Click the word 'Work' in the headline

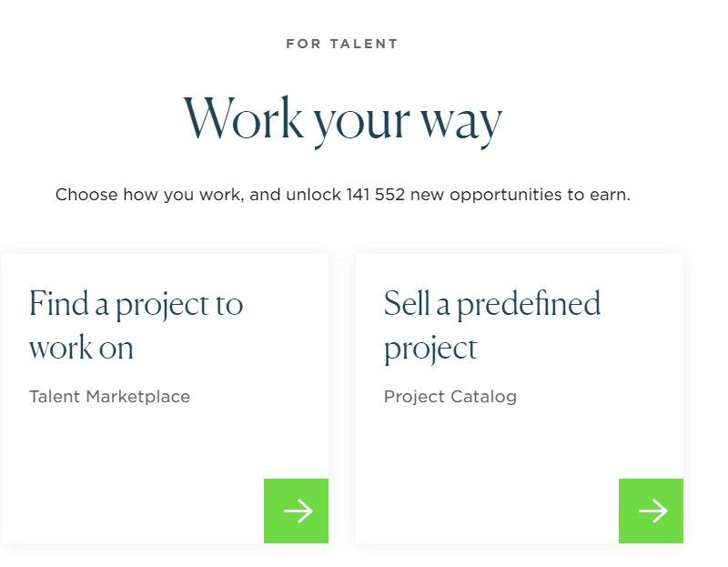coord(244,119)
